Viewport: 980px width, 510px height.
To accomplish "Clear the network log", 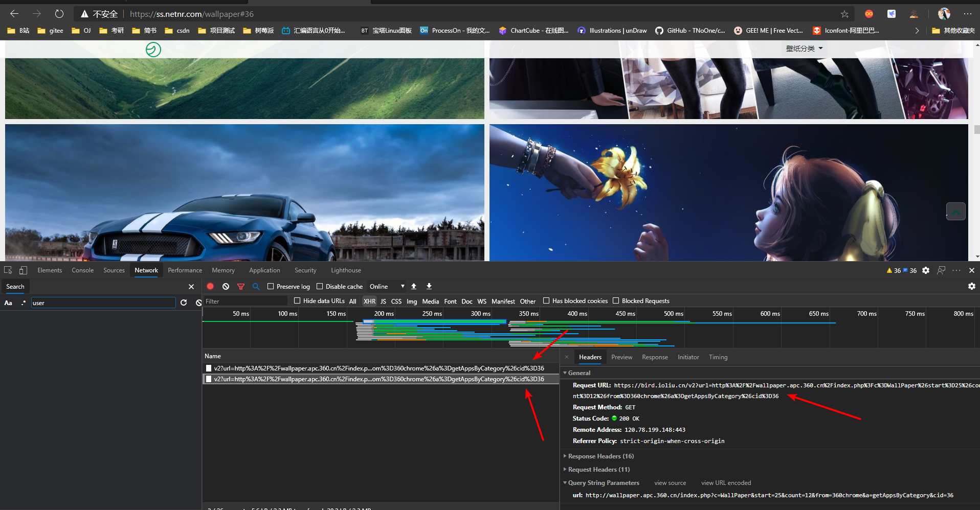I will [x=226, y=287].
